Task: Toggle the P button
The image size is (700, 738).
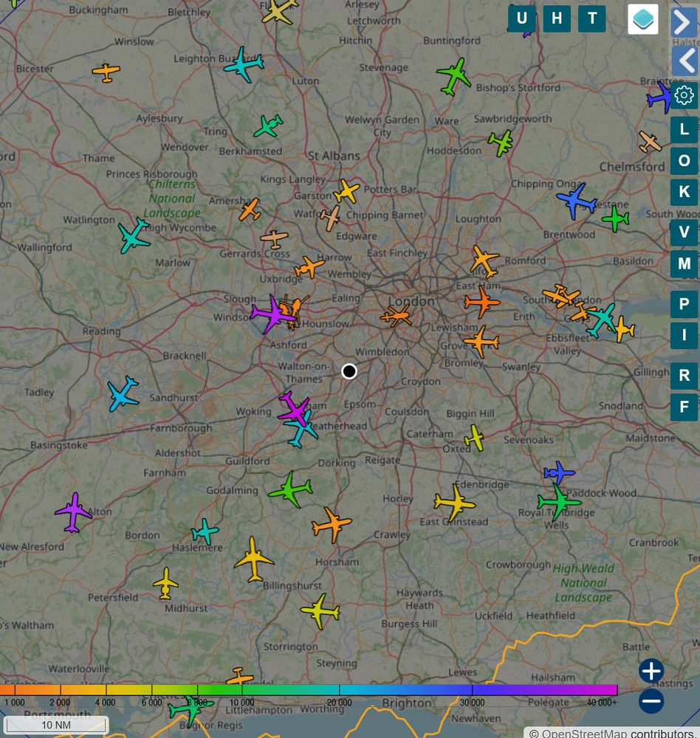Action: coord(684,304)
